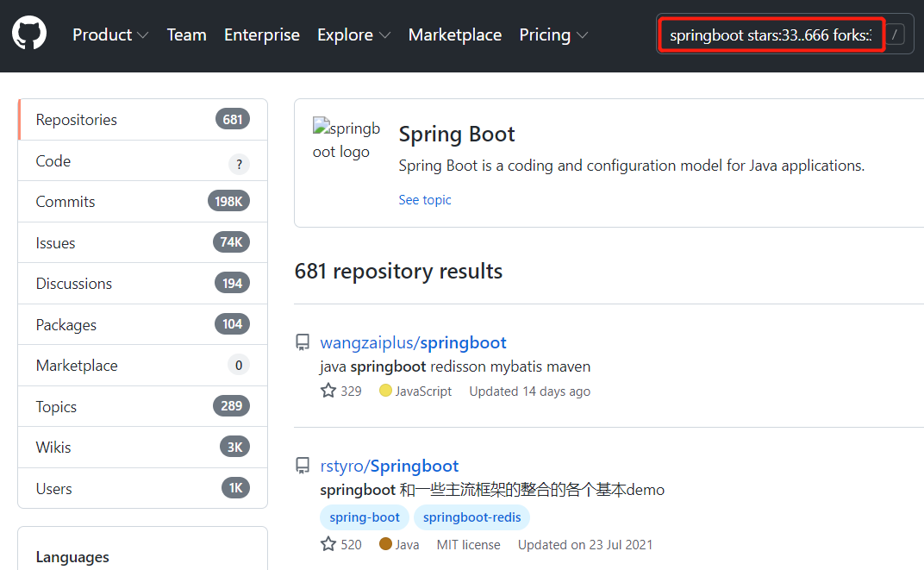Screen dimensions: 924x570
Task: Click the slash shortcut icon in search
Action: pyautogui.click(x=896, y=35)
